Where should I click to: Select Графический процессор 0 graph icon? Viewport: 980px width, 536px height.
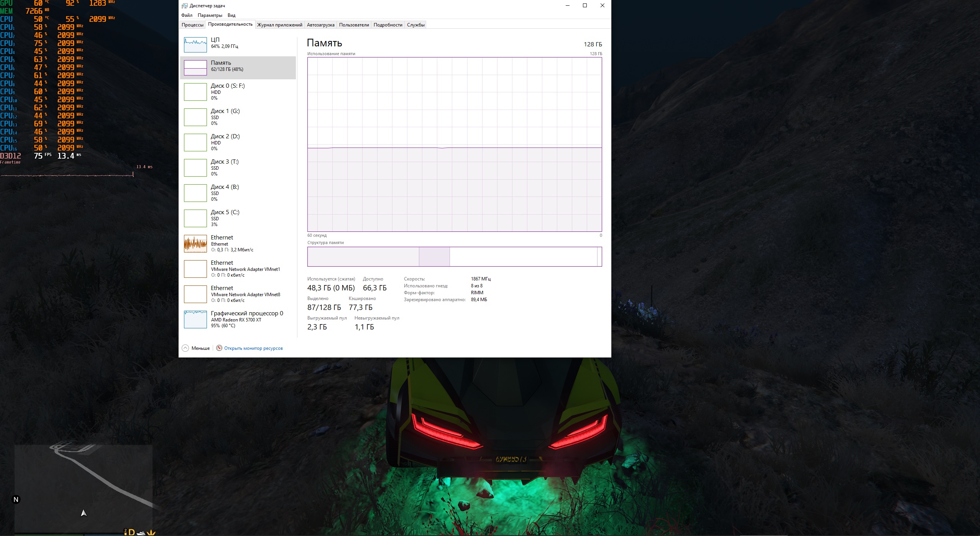[195, 320]
